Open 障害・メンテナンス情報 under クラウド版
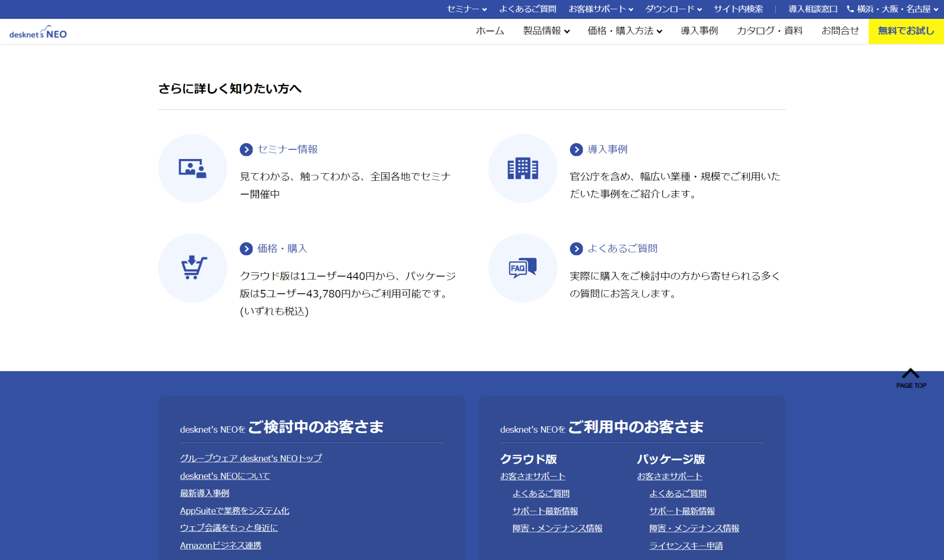944x560 pixels. (558, 528)
